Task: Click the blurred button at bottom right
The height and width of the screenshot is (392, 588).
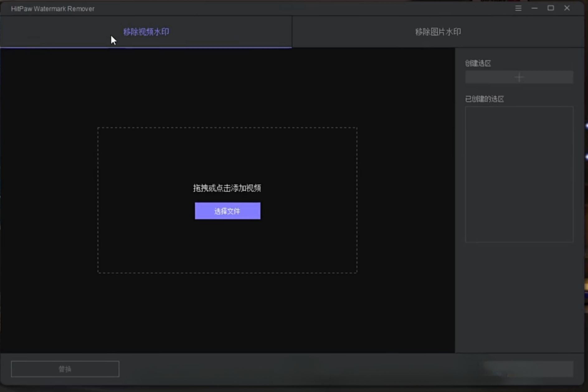Action: pos(528,369)
